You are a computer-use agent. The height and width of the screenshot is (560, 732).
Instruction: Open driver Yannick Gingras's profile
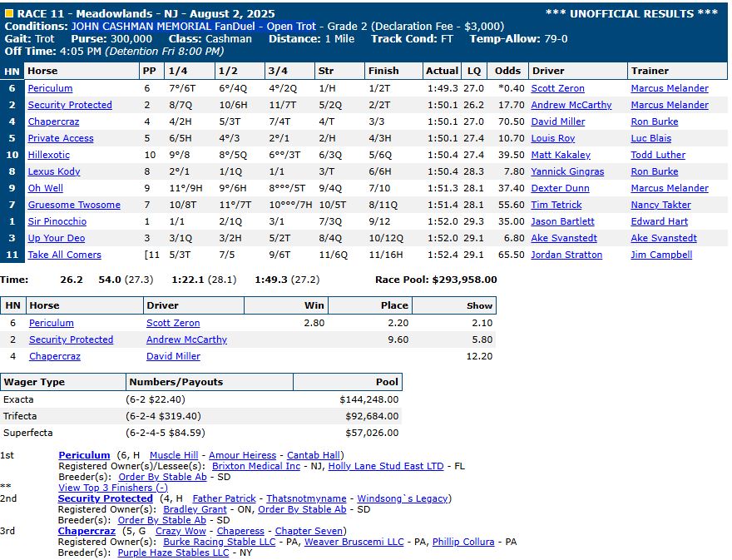(567, 171)
